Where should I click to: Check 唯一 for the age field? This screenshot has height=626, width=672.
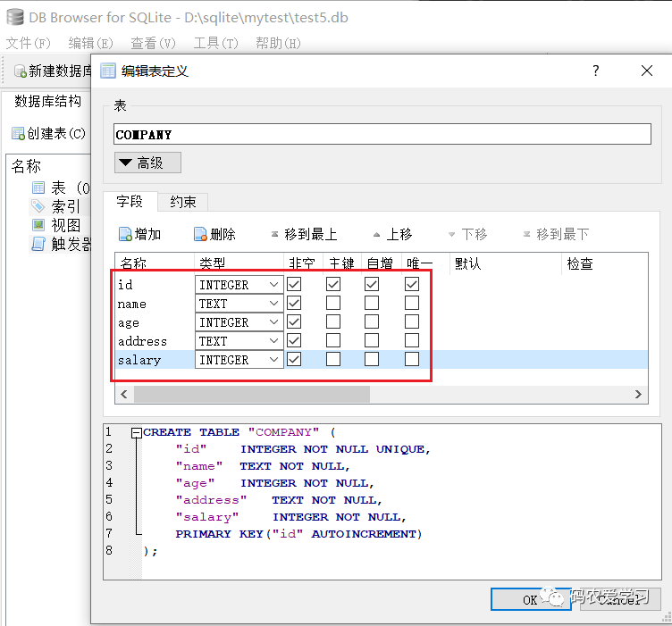tap(412, 322)
